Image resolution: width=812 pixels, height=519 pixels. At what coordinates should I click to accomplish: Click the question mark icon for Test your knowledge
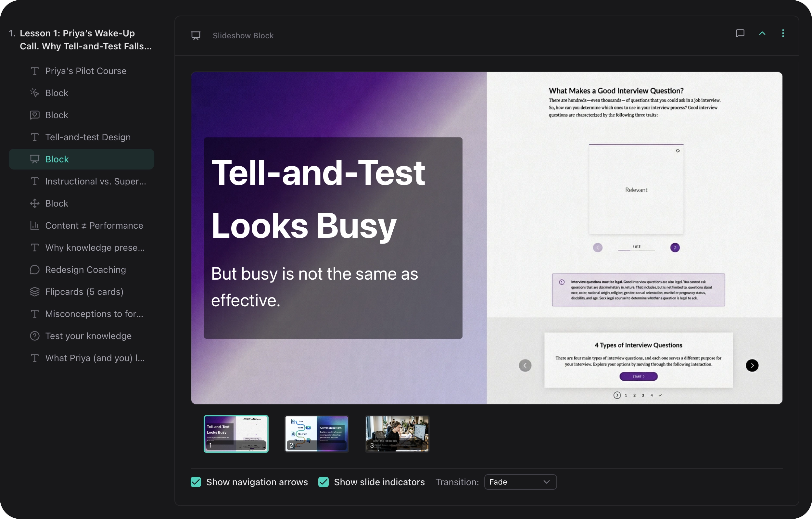pos(34,336)
